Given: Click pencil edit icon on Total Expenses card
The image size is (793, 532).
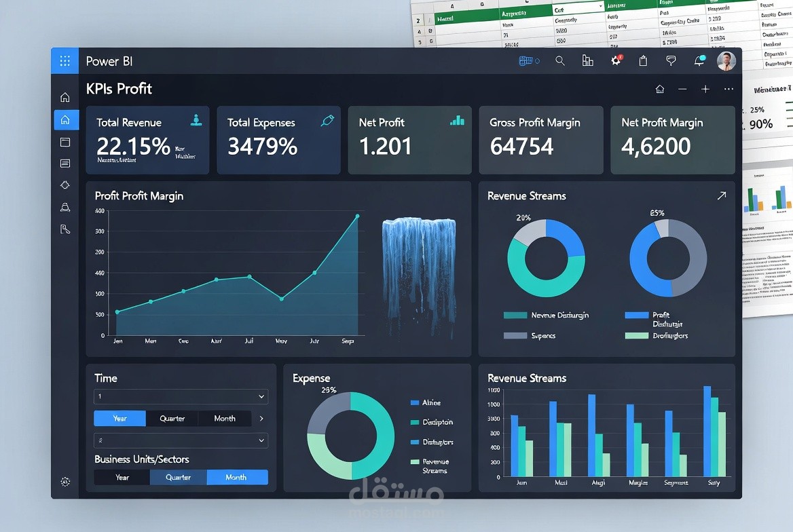Looking at the screenshot, I should coord(327,120).
